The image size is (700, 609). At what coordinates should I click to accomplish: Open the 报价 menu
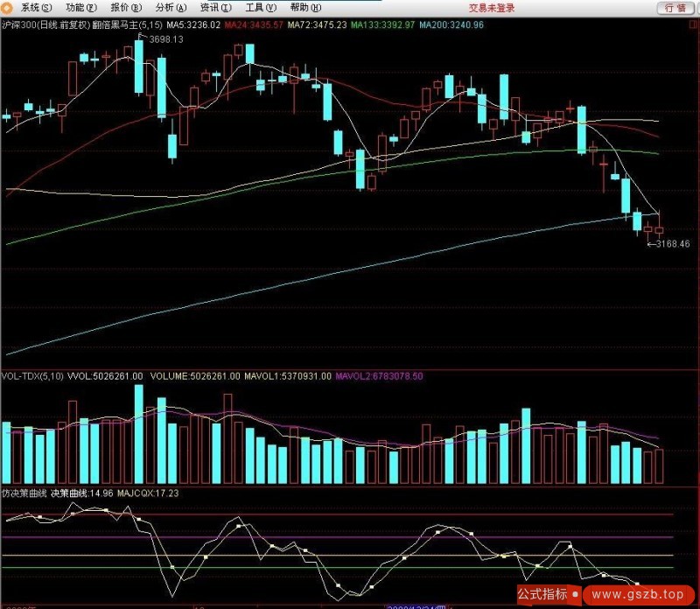(125, 8)
